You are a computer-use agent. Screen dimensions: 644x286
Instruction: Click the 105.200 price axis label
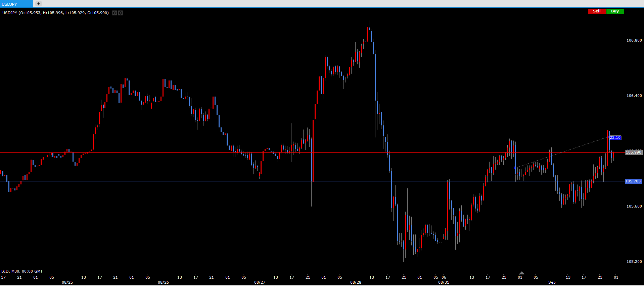(634, 262)
